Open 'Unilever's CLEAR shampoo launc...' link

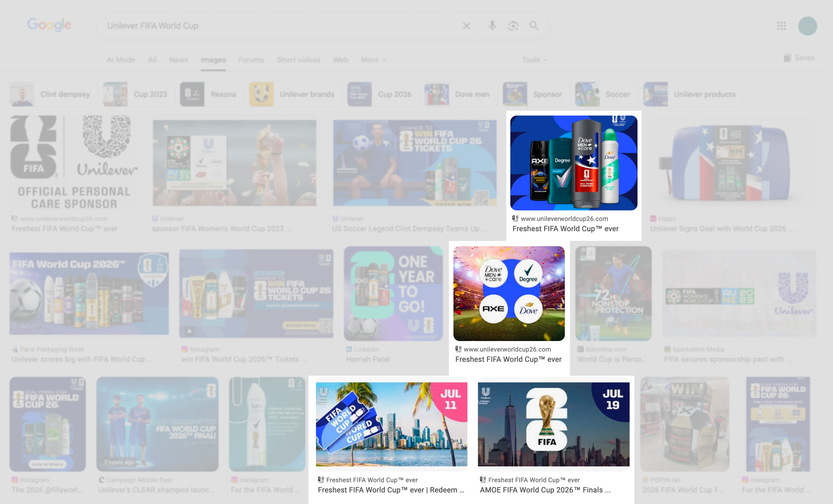pyautogui.click(x=156, y=490)
